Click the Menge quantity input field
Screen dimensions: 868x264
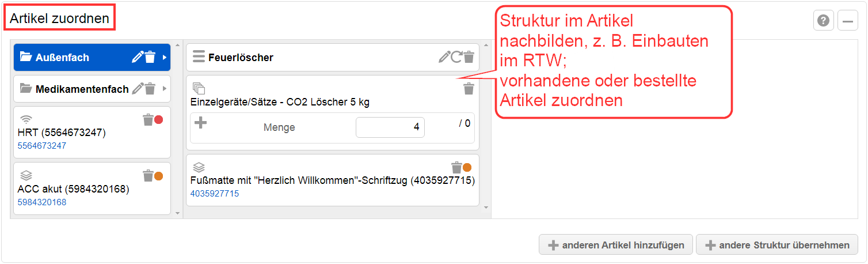point(390,127)
